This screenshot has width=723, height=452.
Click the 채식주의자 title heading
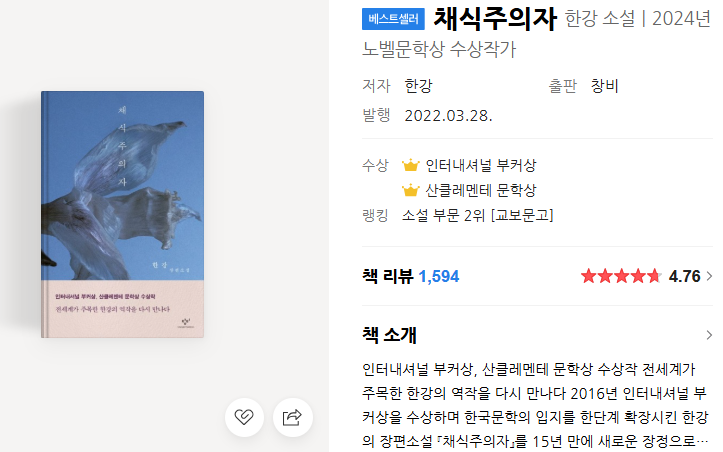click(495, 19)
